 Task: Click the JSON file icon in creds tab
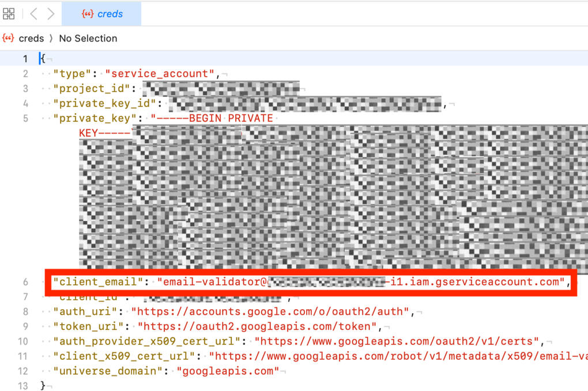click(87, 14)
